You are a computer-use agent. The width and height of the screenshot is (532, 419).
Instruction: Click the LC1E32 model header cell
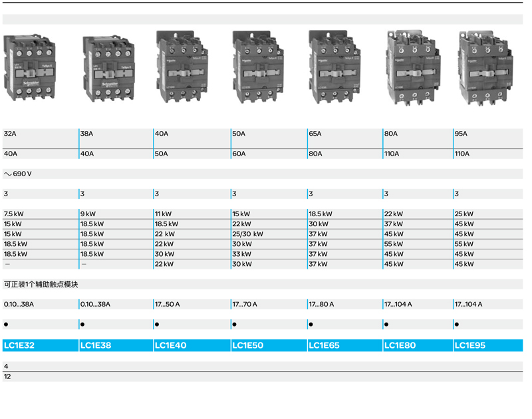coord(41,345)
